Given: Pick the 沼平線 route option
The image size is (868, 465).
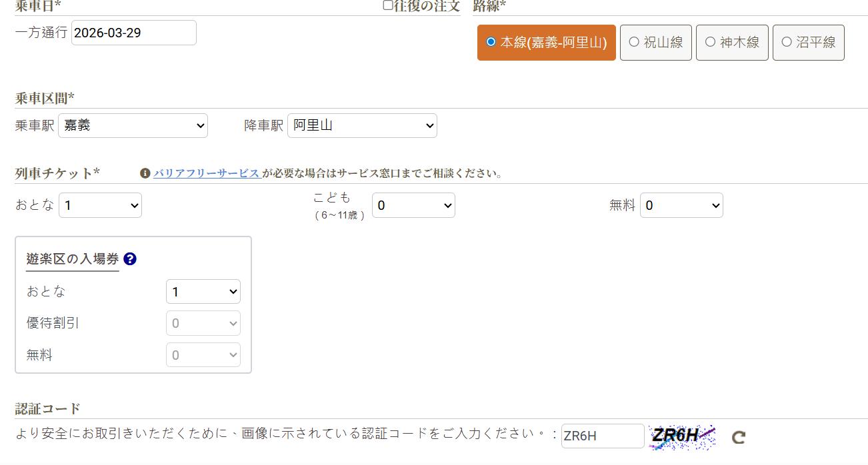Looking at the screenshot, I should point(808,43).
